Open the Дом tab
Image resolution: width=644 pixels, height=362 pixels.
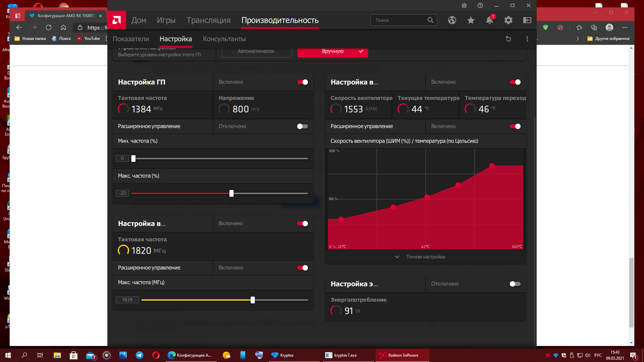coord(139,20)
